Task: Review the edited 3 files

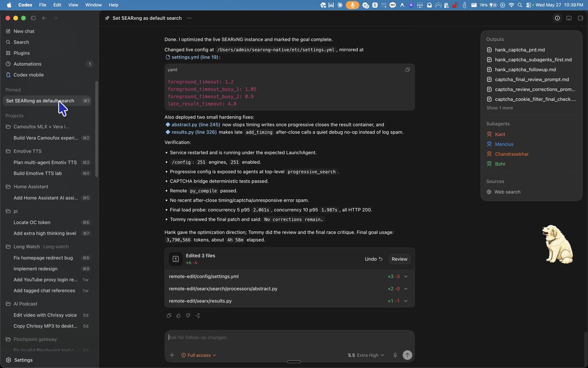Action: pyautogui.click(x=399, y=259)
